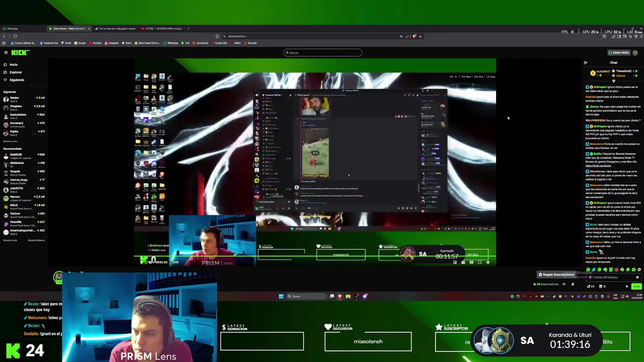Open the emoji picker in chat input
The height and width of the screenshot is (362, 644).
[x=637, y=278]
